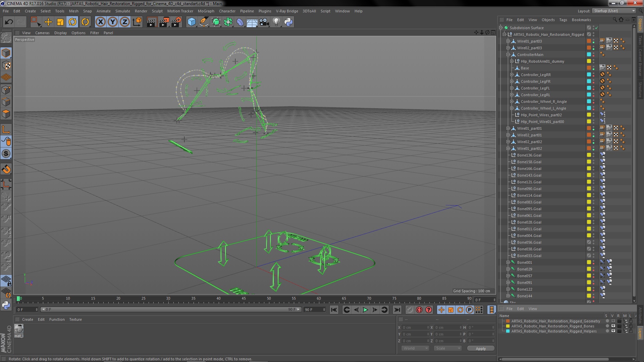Go to end of animation
Screen dimensions: 644x362
[x=397, y=310]
